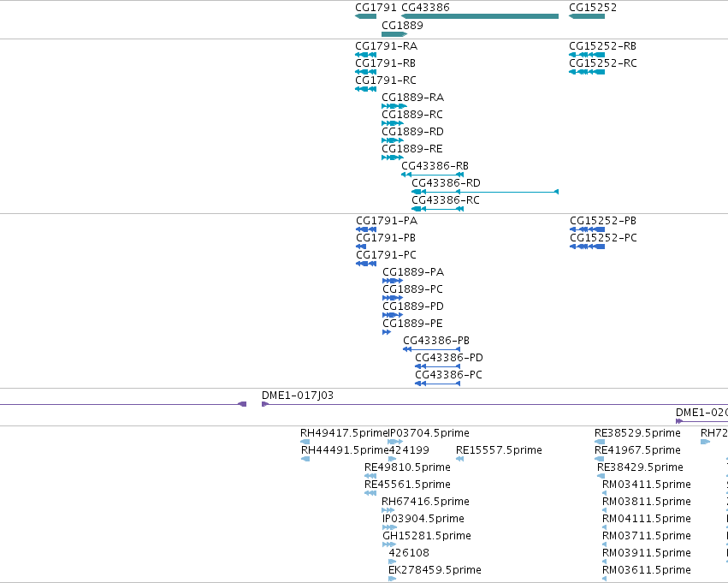Select the CG1791 gene label
This screenshot has height=583, width=728.
tap(376, 8)
